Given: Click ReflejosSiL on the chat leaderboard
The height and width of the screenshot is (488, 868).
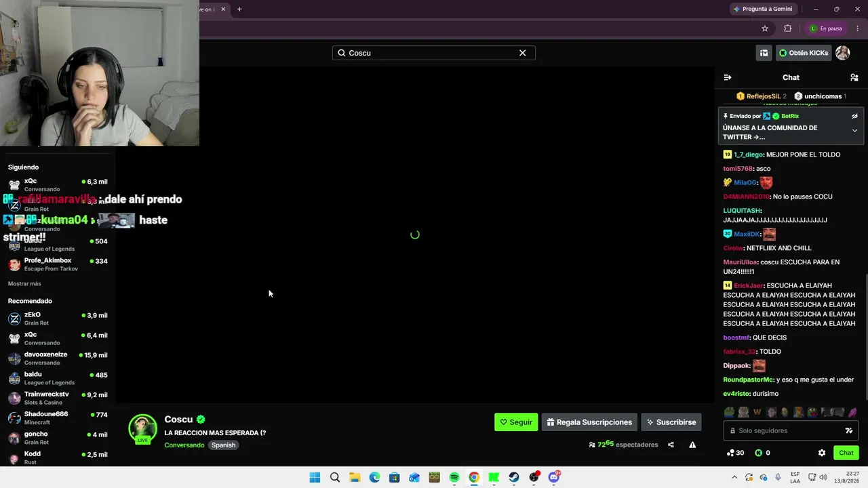Looking at the screenshot, I should click(x=761, y=96).
